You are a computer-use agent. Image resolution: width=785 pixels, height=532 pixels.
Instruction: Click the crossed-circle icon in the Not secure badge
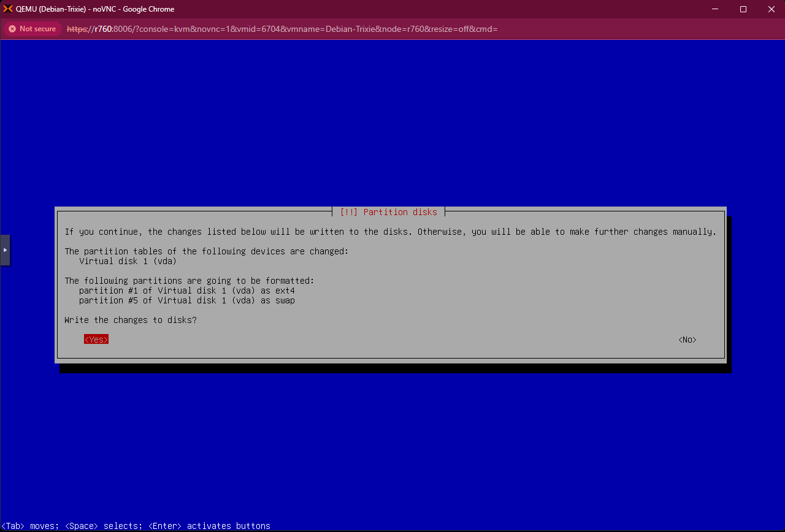12,29
